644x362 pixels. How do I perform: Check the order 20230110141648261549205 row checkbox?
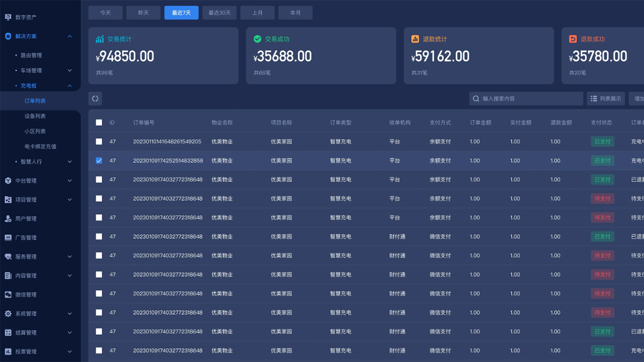click(99, 142)
